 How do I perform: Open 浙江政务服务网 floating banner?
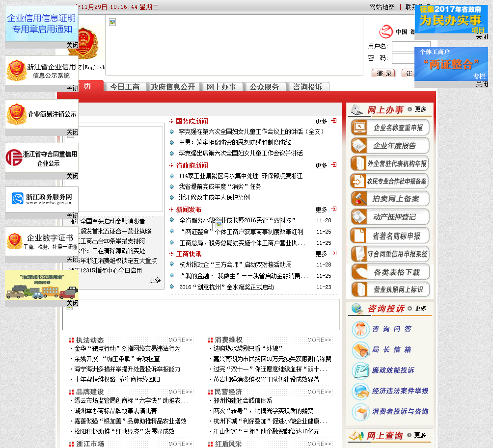click(42, 199)
